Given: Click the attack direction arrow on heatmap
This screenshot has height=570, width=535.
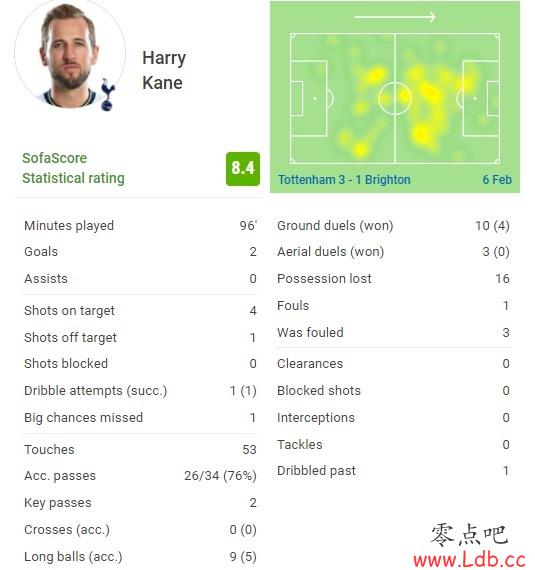Looking at the screenshot, I should pyautogui.click(x=395, y=17).
